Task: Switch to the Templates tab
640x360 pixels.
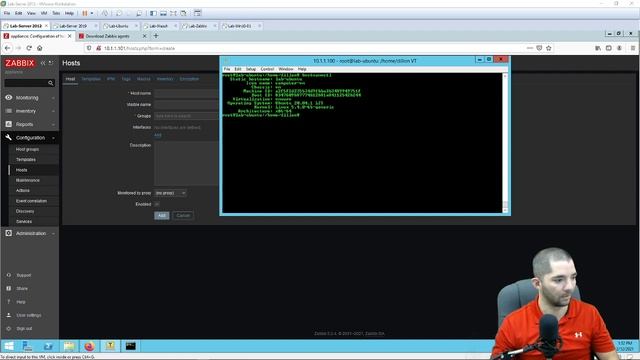Action: click(91, 79)
